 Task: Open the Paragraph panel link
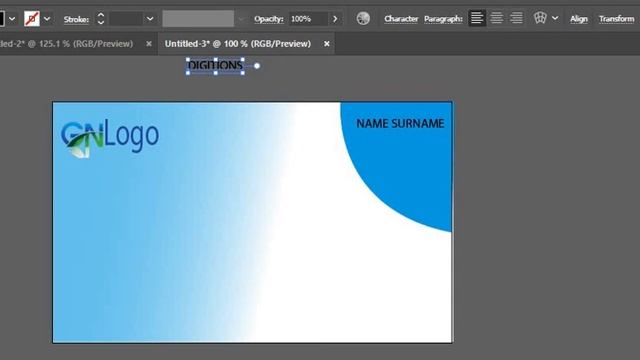click(443, 19)
